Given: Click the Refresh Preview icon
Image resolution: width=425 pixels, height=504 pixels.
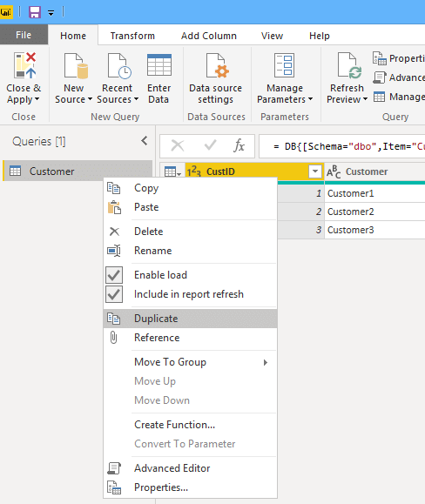Looking at the screenshot, I should (x=349, y=65).
